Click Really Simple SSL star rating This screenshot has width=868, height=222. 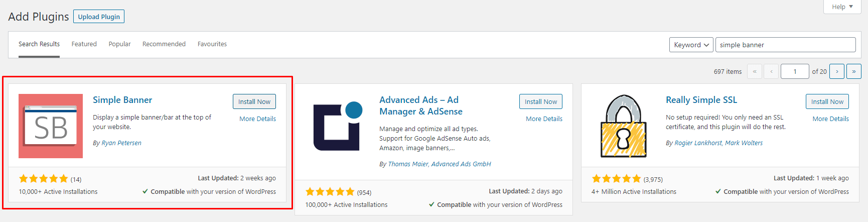click(x=617, y=179)
